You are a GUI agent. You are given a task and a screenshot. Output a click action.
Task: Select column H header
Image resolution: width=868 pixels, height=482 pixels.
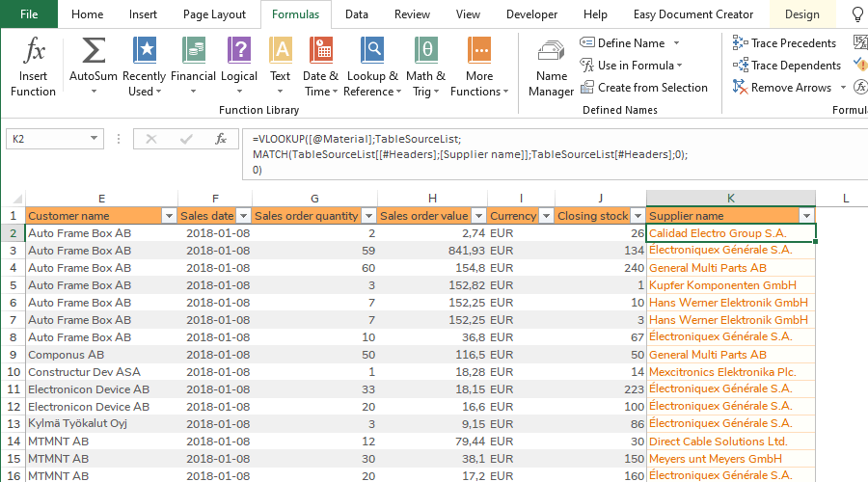point(432,199)
